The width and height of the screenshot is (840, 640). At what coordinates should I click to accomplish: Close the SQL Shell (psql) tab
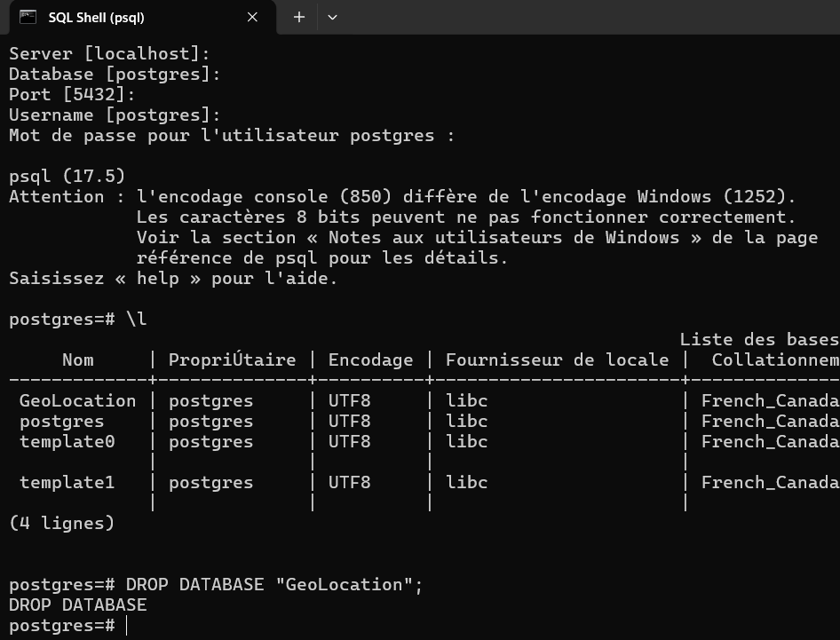tap(252, 17)
